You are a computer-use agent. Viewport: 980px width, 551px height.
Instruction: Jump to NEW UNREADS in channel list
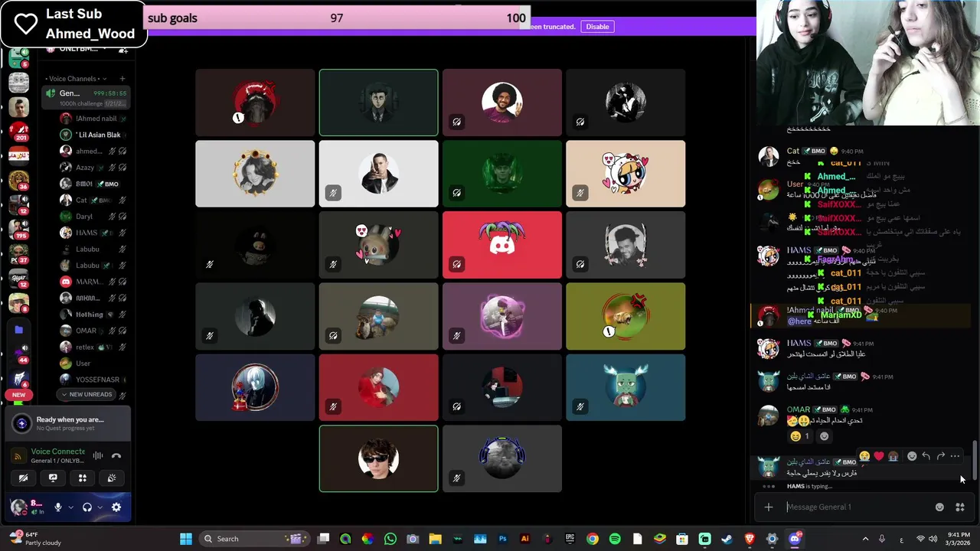pos(87,394)
